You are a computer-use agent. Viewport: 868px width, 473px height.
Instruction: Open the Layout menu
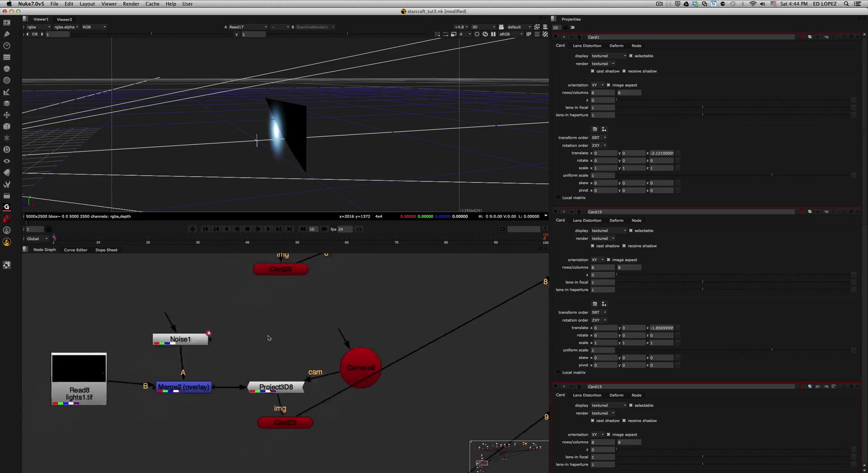87,4
